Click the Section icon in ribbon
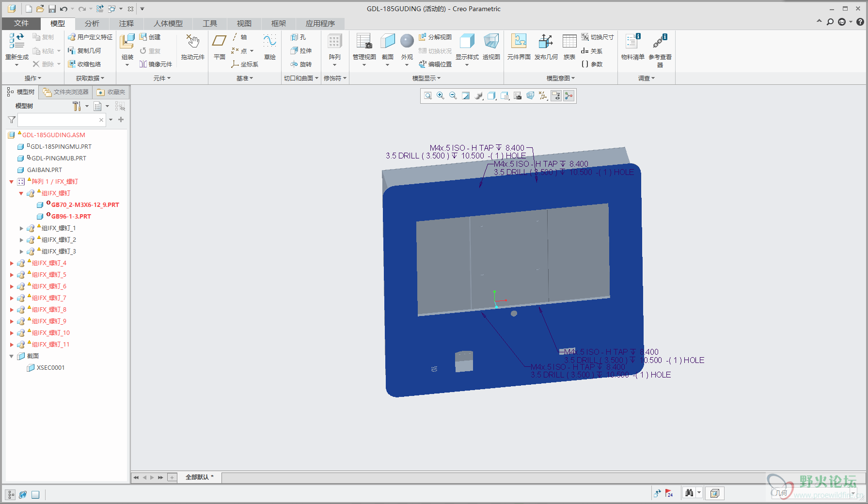This screenshot has width=868, height=504. (x=388, y=42)
